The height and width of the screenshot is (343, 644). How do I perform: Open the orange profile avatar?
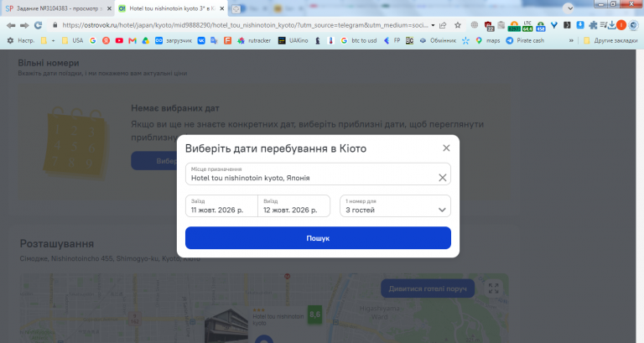coord(621,25)
